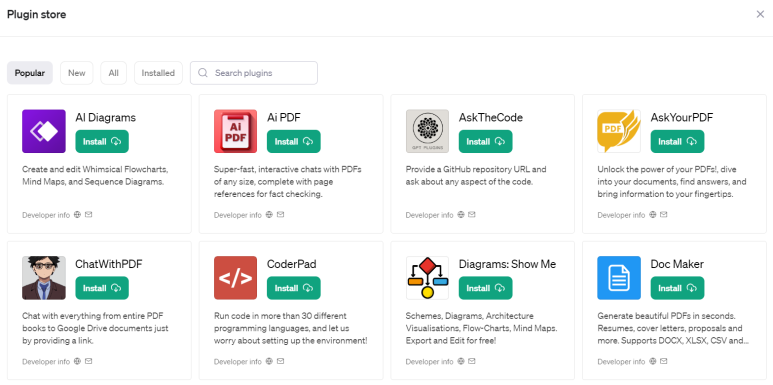
Task: Open Diagrams: Show Me developer website globe icon
Action: pyautogui.click(x=461, y=361)
